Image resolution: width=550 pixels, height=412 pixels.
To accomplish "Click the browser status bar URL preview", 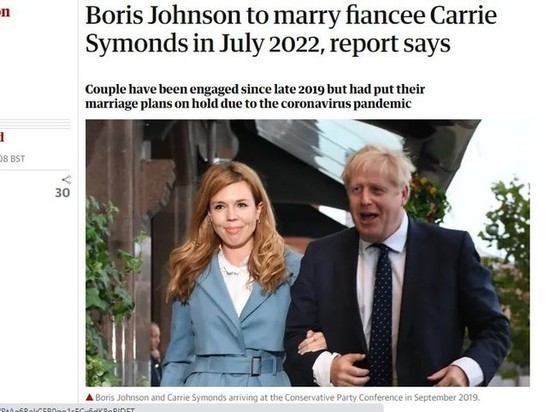I will tap(67, 409).
